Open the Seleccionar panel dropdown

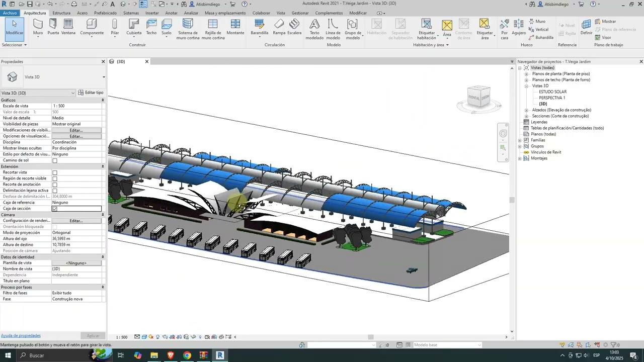pos(14,45)
